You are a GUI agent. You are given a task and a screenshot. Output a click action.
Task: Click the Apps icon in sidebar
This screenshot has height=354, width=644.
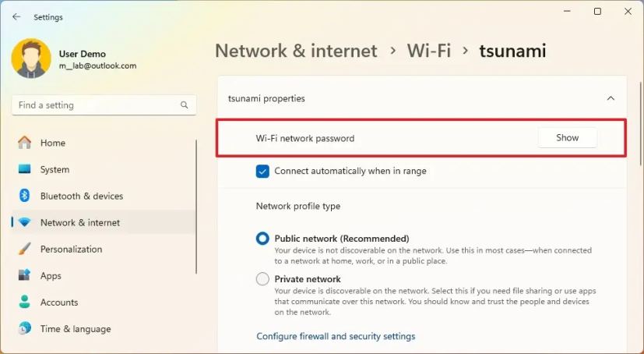pyautogui.click(x=25, y=275)
